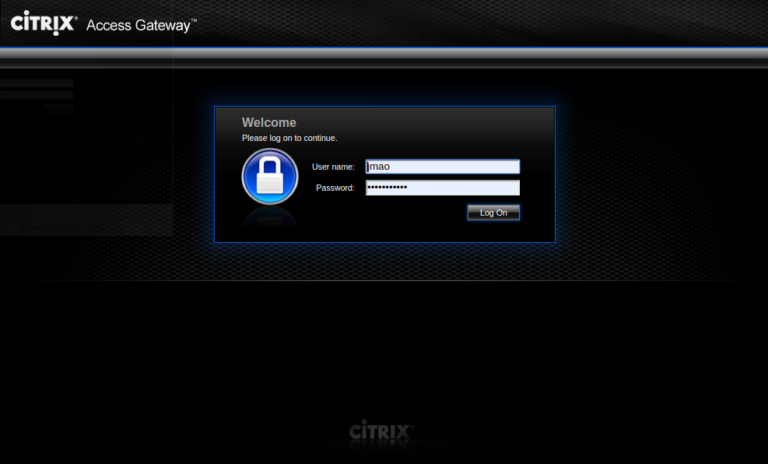Click the faded Citrix logo at page bottom
The width and height of the screenshot is (768, 464).
[381, 430]
